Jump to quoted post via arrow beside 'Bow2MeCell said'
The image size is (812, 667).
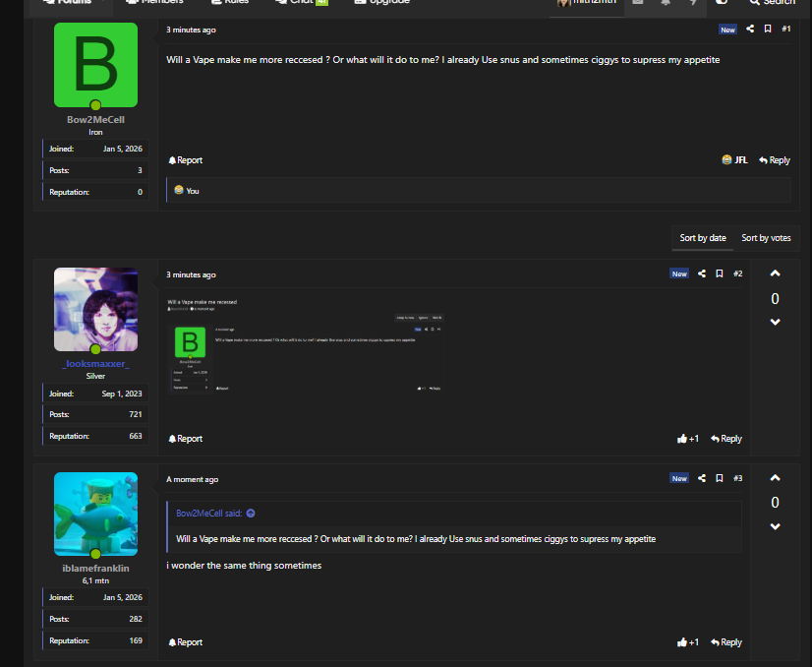(251, 514)
